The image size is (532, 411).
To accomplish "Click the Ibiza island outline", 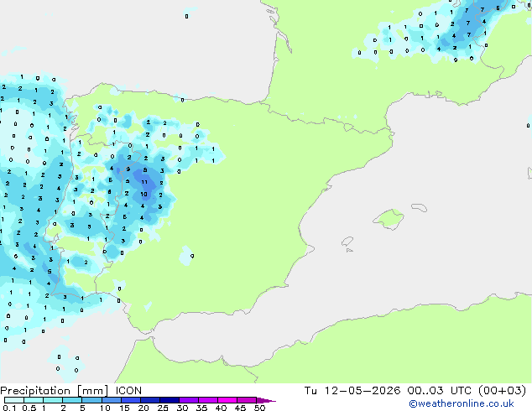I will 347,242.
